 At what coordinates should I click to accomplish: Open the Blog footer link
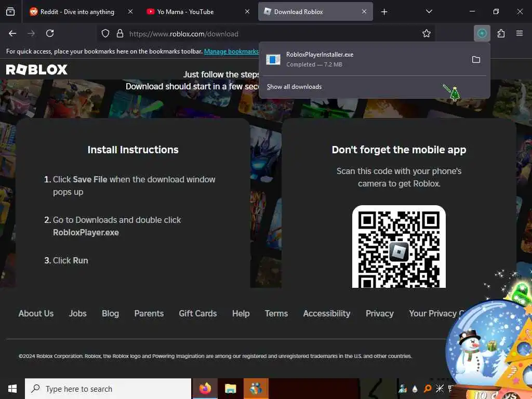110,313
